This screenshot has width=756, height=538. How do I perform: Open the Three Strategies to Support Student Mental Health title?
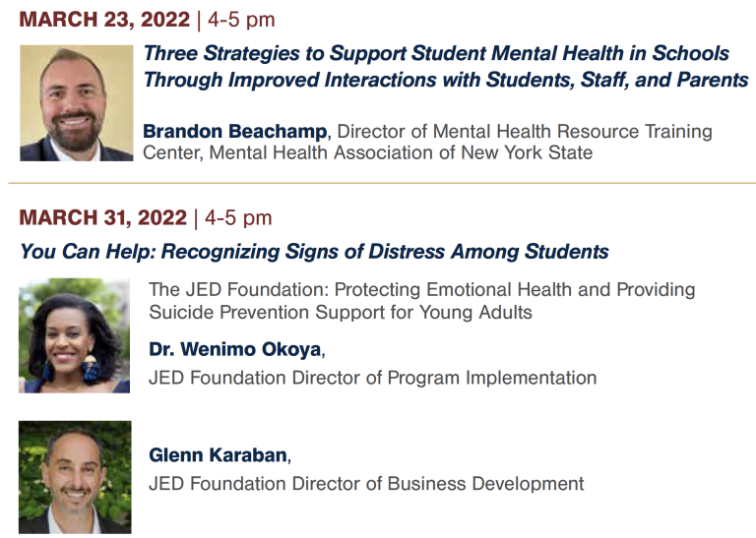coord(436,53)
